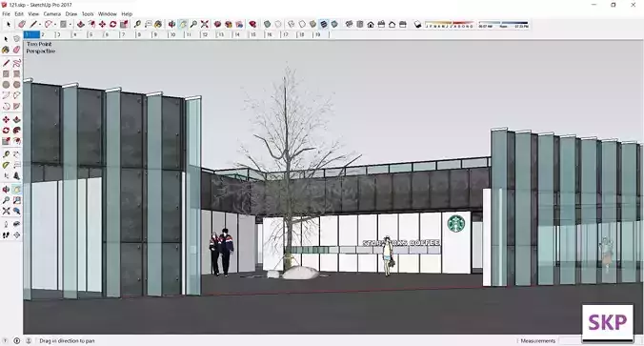Image resolution: width=644 pixels, height=346 pixels.
Task: Enable Wireframe face style
Action: (292, 24)
